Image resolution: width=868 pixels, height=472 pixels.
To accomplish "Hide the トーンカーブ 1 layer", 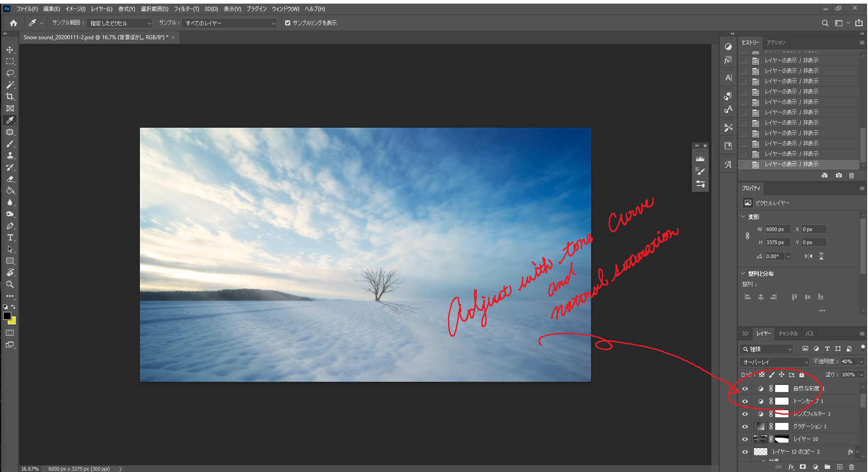I will [x=745, y=401].
